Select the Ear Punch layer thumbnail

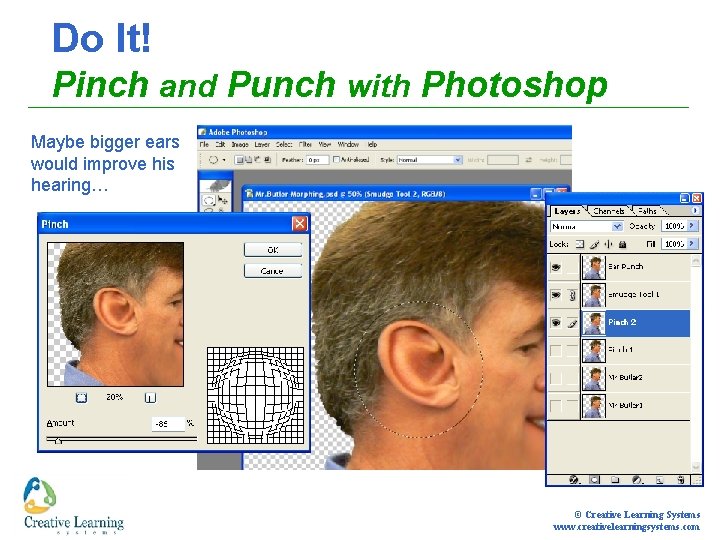click(594, 268)
